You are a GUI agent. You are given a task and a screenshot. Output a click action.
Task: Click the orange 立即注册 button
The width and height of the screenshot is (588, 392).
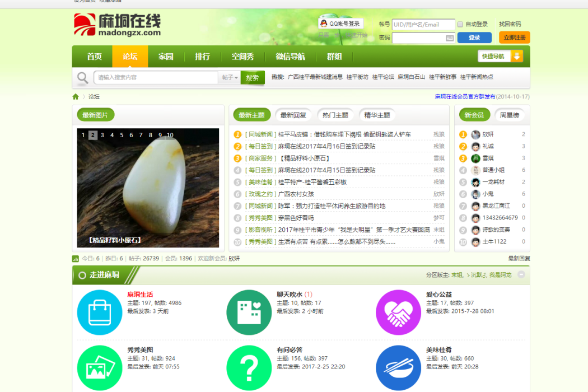[515, 38]
